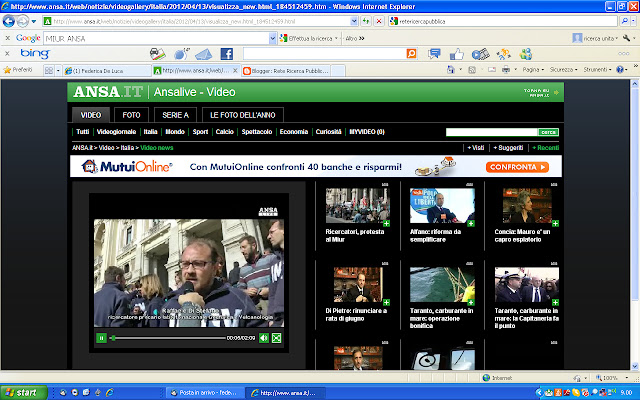The width and height of the screenshot is (640, 400).
Task: Filter videos by Economia category
Action: [x=294, y=131]
